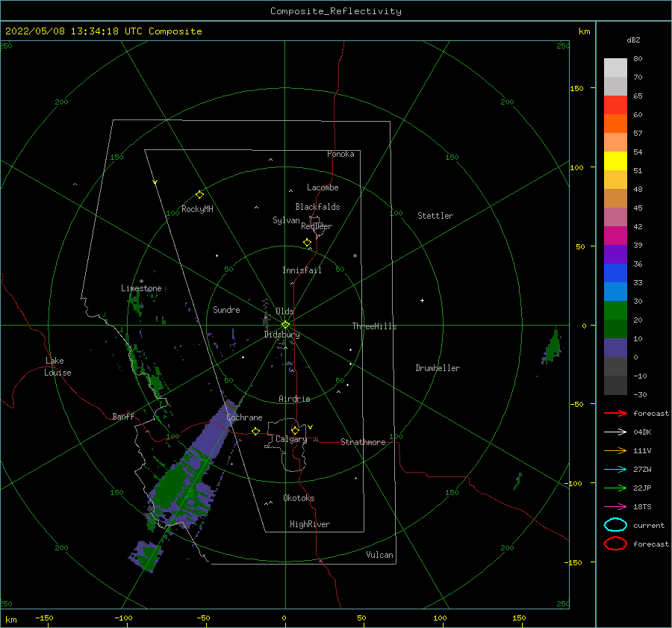Click the 18TS legend label
This screenshot has width=672, height=628.
tap(642, 507)
